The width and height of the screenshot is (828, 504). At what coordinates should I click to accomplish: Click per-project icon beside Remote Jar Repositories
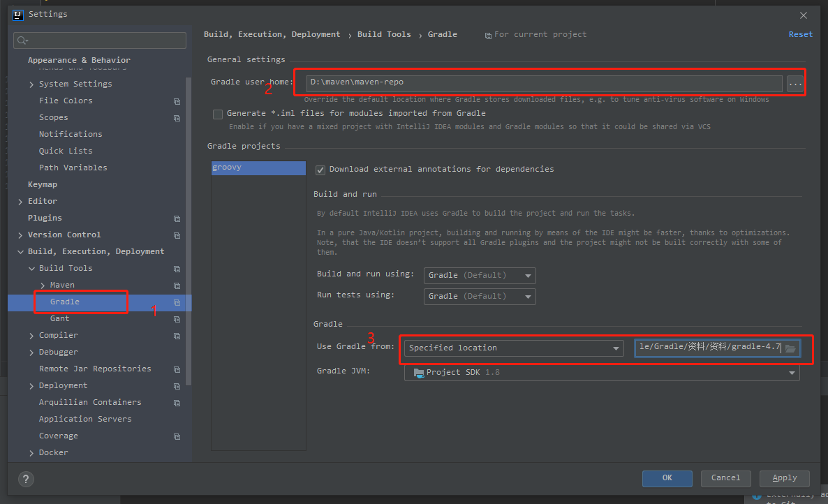tap(177, 369)
